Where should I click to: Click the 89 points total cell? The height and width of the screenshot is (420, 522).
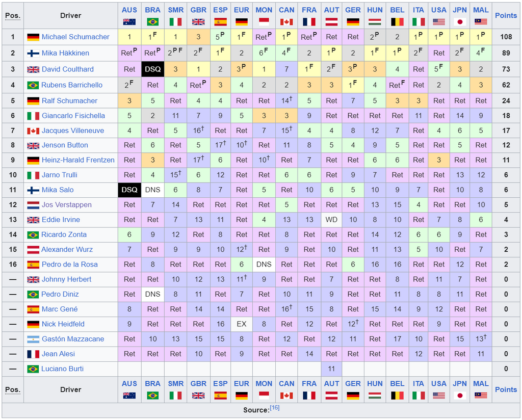(506, 53)
